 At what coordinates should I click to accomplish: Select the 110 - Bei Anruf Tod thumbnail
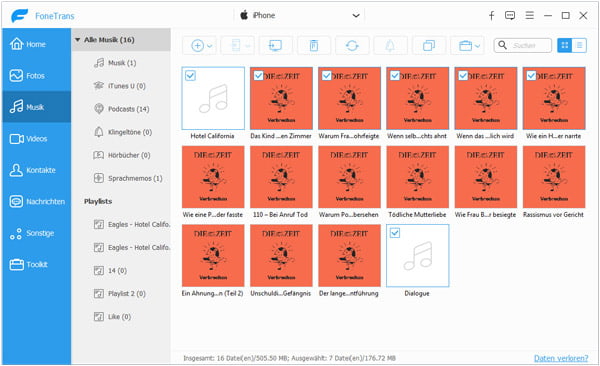coord(281,177)
